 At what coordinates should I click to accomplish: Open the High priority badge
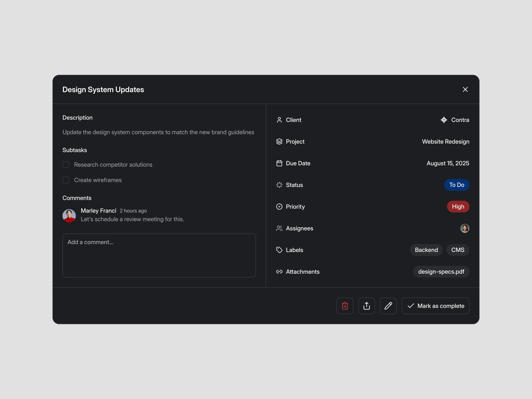pos(458,206)
